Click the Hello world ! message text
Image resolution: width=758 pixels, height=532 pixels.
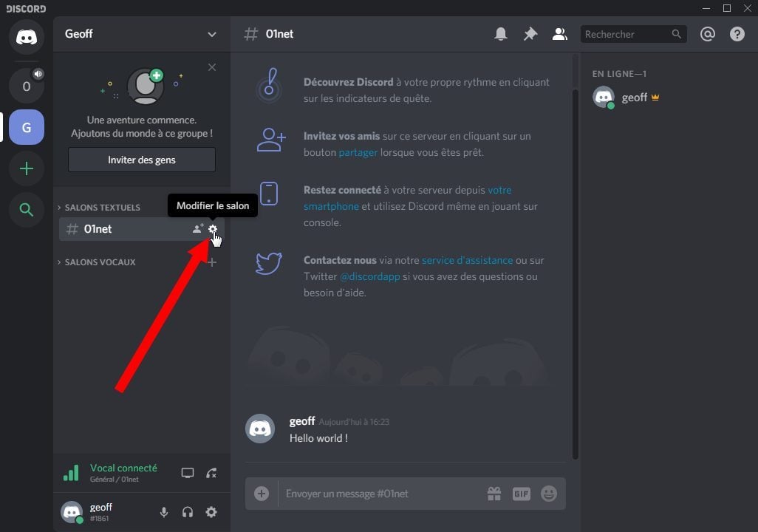[318, 438]
